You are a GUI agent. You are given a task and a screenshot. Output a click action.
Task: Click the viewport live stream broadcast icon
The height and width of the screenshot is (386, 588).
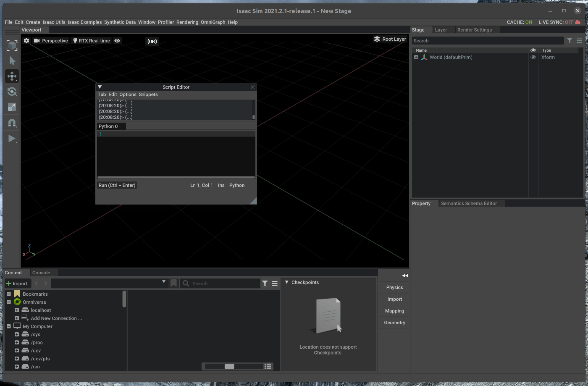coord(152,41)
